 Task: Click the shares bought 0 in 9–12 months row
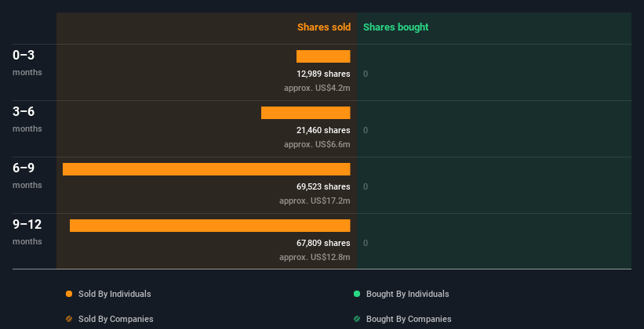[366, 244]
